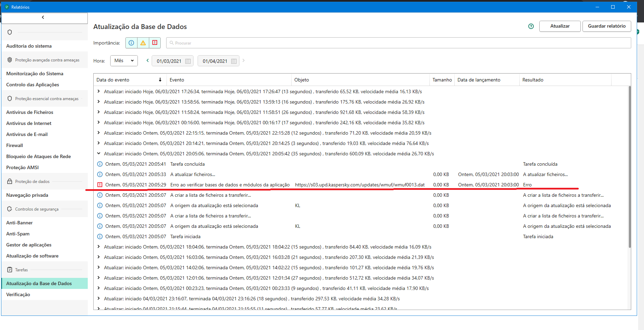Click the back chevron above the sidebar
Viewport: 644px width, 330px height.
(x=43, y=17)
